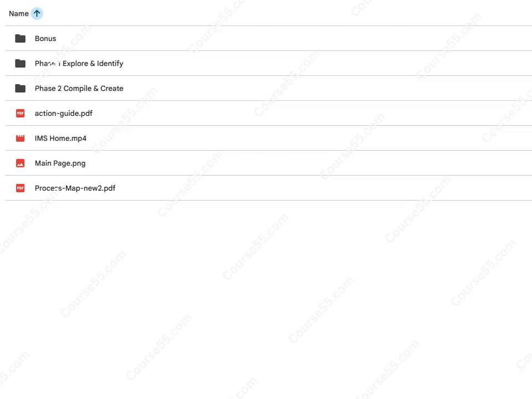Select the action-guide.pdf file name
The height and width of the screenshot is (399, 532).
63,113
